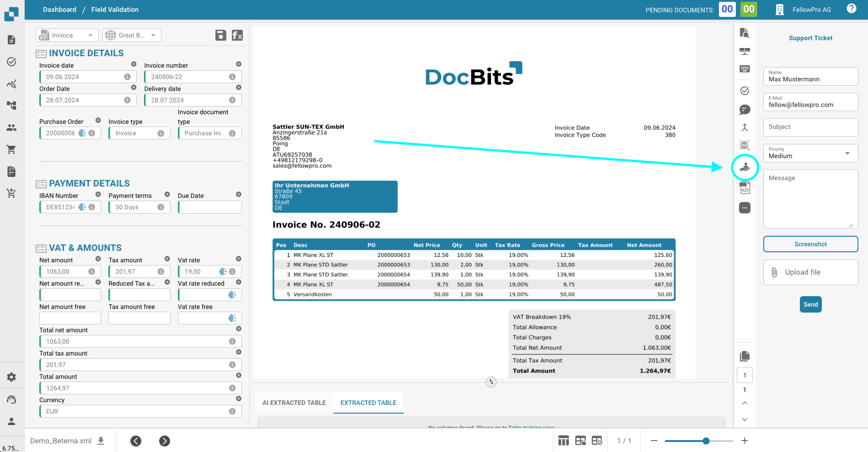Switch to the AI EXTRACTED TABLE tab
Viewport: 868px width, 452px height.
point(294,403)
